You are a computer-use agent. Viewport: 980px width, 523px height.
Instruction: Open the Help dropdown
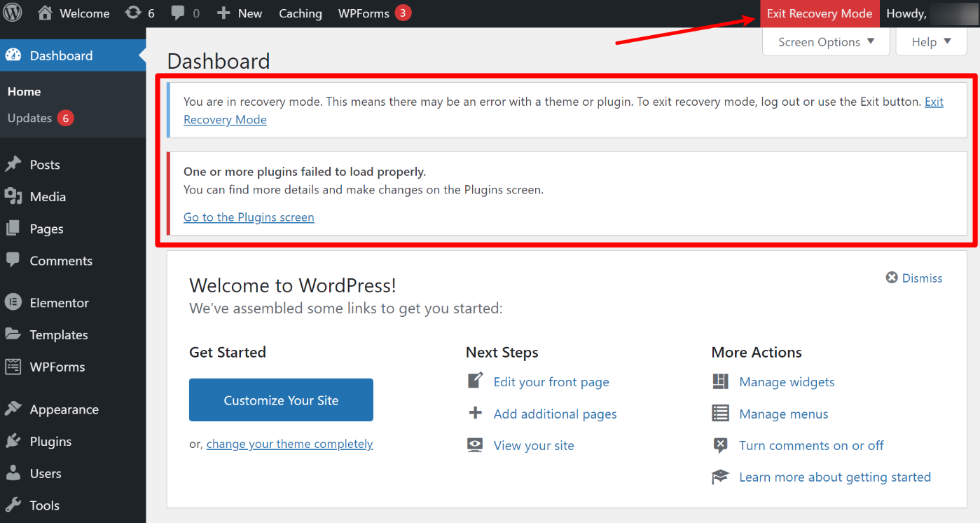[930, 41]
